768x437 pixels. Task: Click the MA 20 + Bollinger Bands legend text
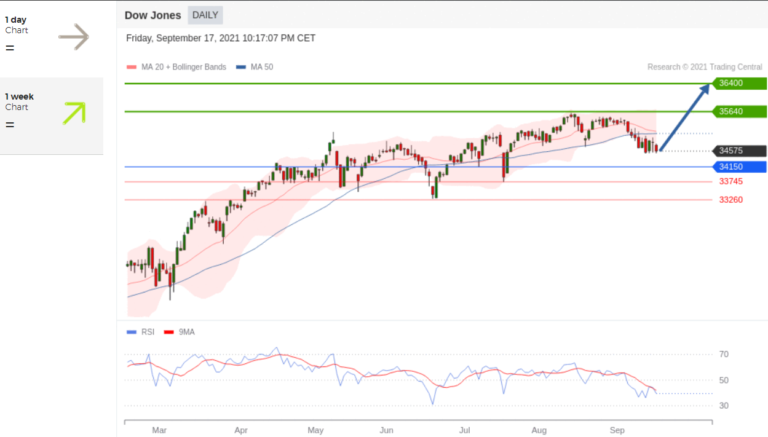pos(184,67)
